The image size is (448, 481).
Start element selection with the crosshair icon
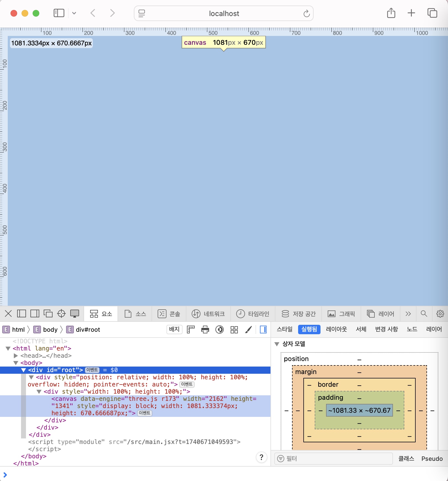pyautogui.click(x=61, y=314)
